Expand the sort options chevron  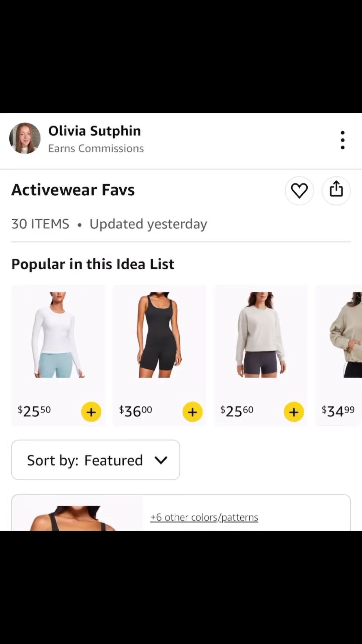(x=161, y=460)
